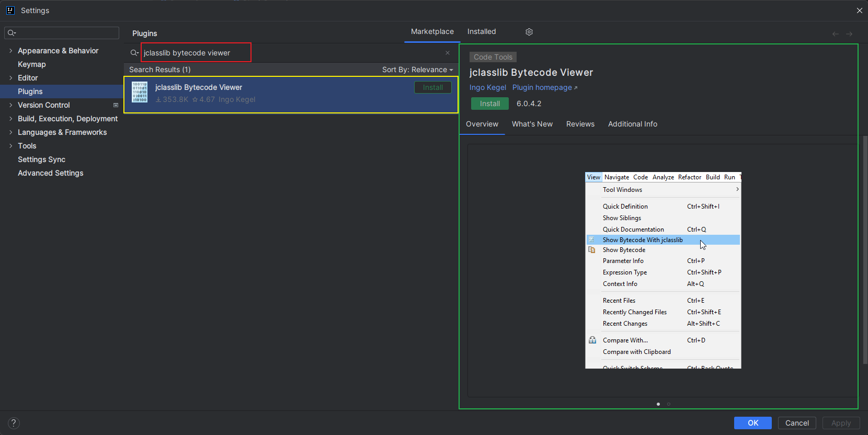Clear the plugin search text
The width and height of the screenshot is (868, 435).
pyautogui.click(x=448, y=53)
